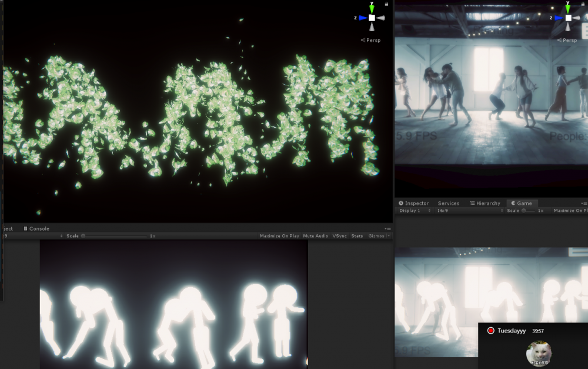
Task: Toggle Mute Audio in the Game view
Action: click(x=316, y=236)
